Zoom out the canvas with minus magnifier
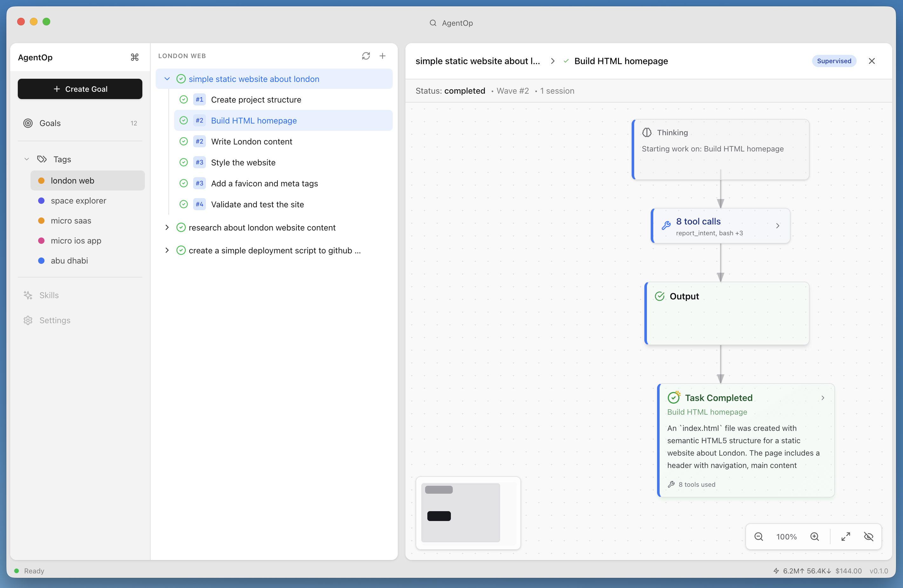This screenshot has height=588, width=903. [758, 537]
